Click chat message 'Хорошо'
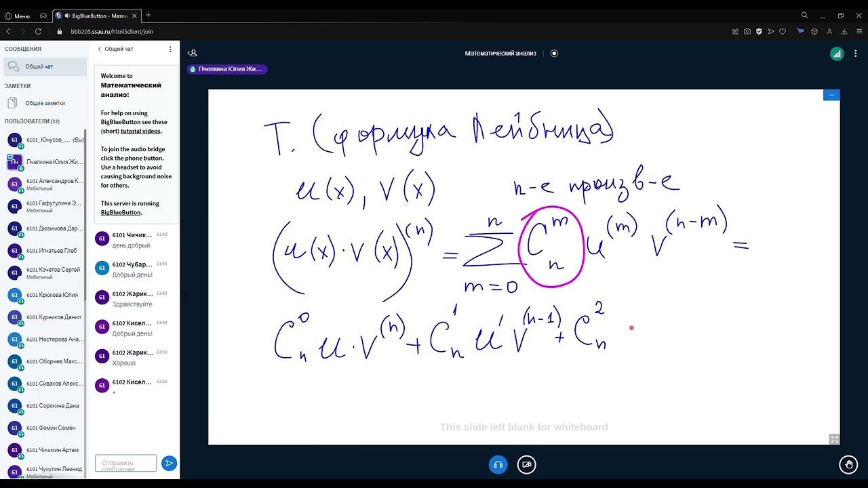Screen dimensions: 868x488 click(x=124, y=363)
